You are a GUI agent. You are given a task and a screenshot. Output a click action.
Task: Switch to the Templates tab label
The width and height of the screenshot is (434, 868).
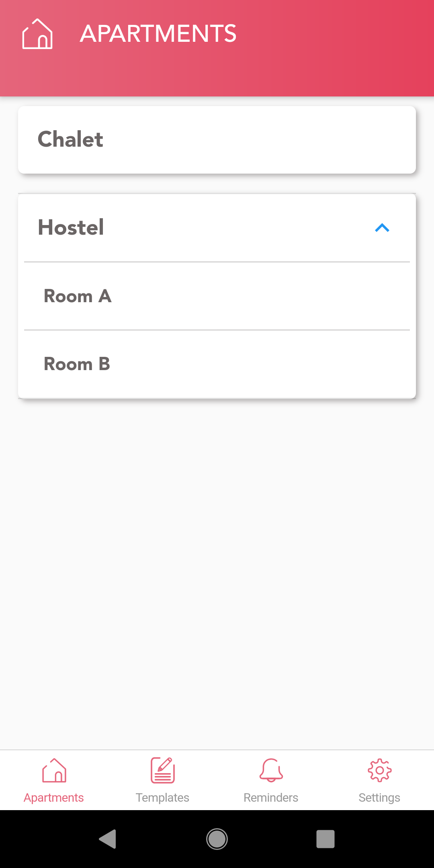click(162, 798)
